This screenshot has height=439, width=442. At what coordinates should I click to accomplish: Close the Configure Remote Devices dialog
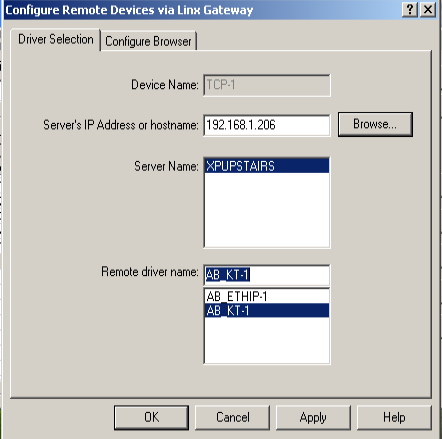pos(428,10)
